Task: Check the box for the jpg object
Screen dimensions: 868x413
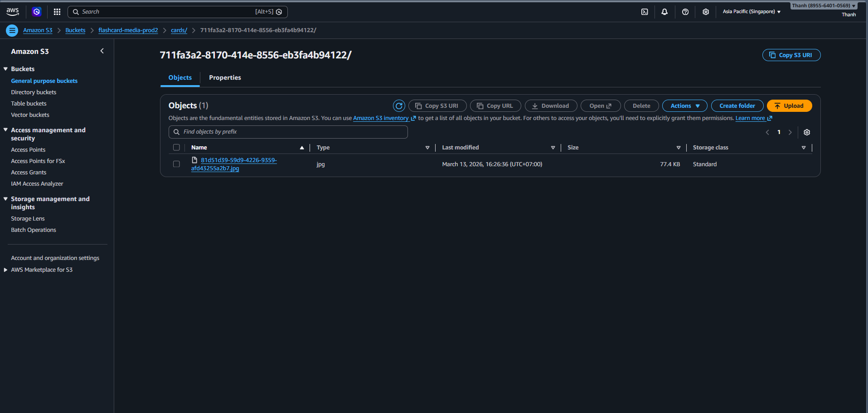Action: pyautogui.click(x=176, y=164)
